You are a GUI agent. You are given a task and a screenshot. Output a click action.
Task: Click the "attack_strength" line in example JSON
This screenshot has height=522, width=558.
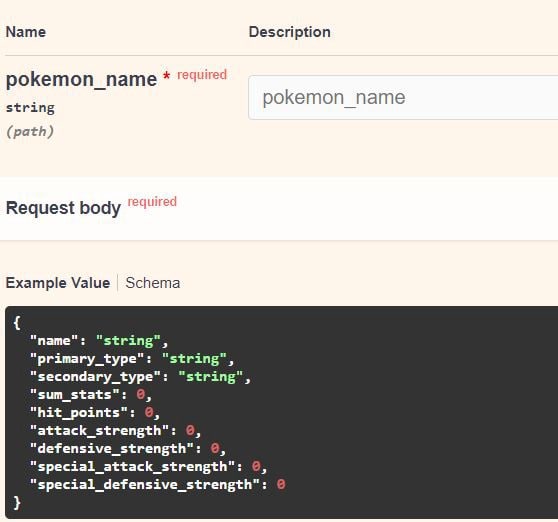pos(115,431)
